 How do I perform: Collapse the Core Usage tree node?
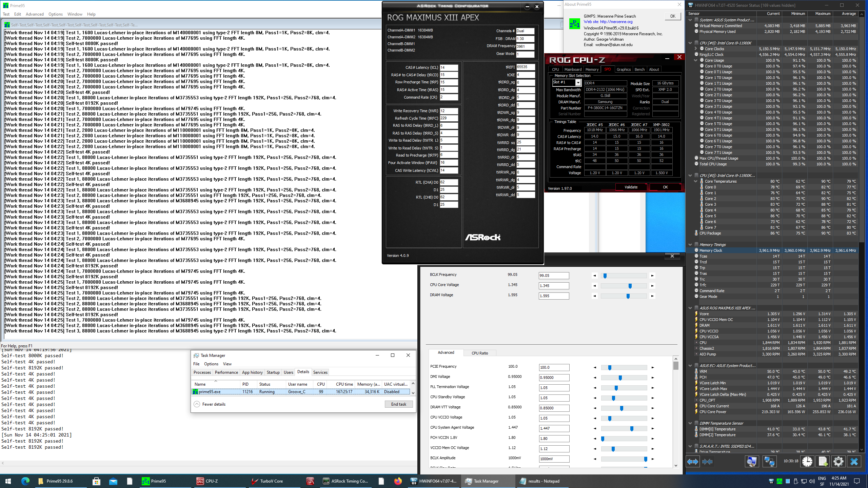click(x=696, y=60)
